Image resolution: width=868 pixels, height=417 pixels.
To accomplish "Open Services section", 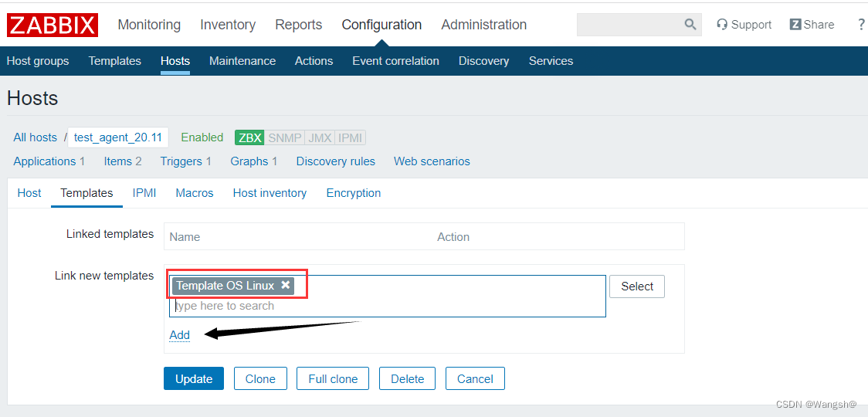I will pos(551,61).
